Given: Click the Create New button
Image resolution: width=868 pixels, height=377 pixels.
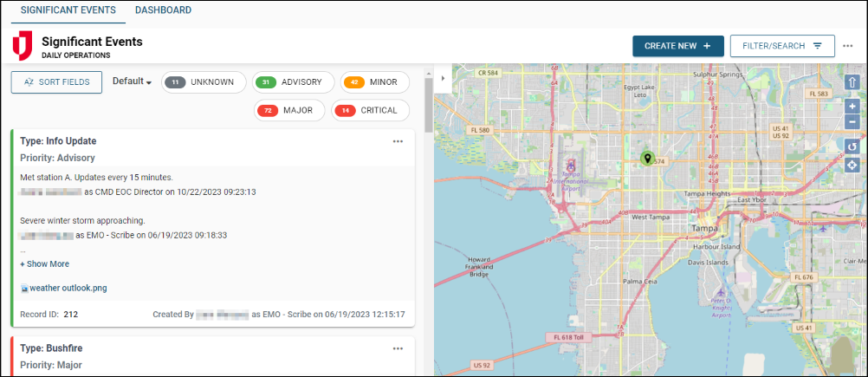Looking at the screenshot, I should pyautogui.click(x=677, y=46).
